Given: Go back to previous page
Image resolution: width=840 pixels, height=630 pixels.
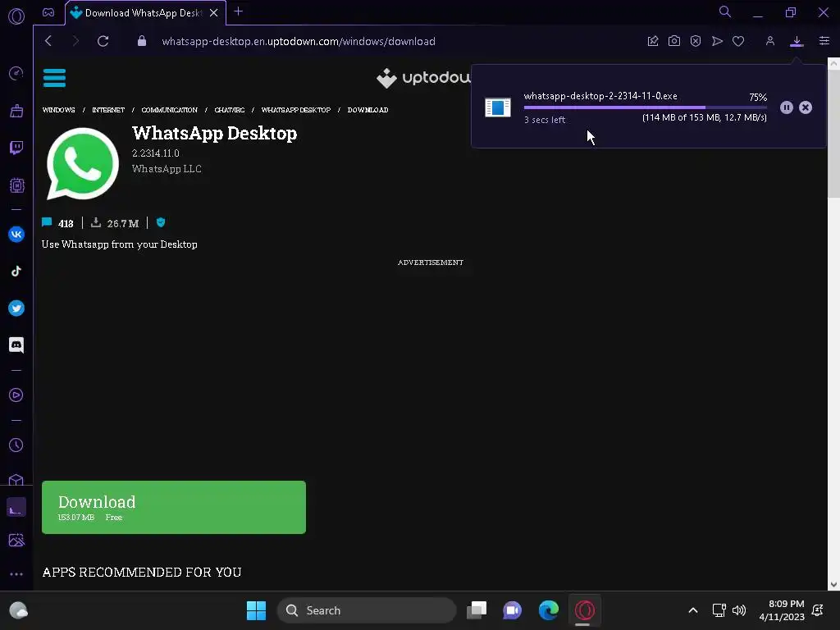Looking at the screenshot, I should (48, 41).
